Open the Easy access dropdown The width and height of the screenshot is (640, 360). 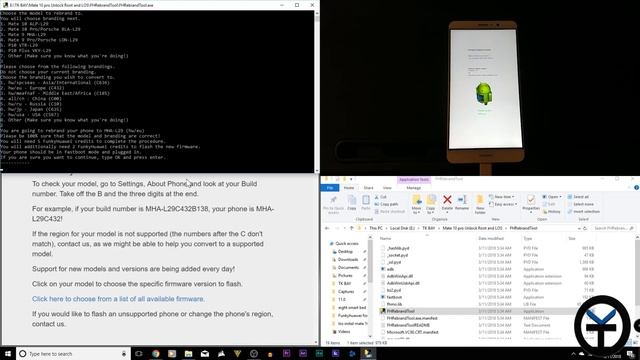tap(503, 204)
